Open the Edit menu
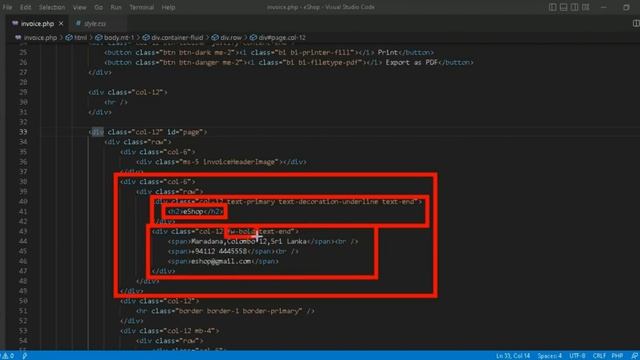 [25, 7]
